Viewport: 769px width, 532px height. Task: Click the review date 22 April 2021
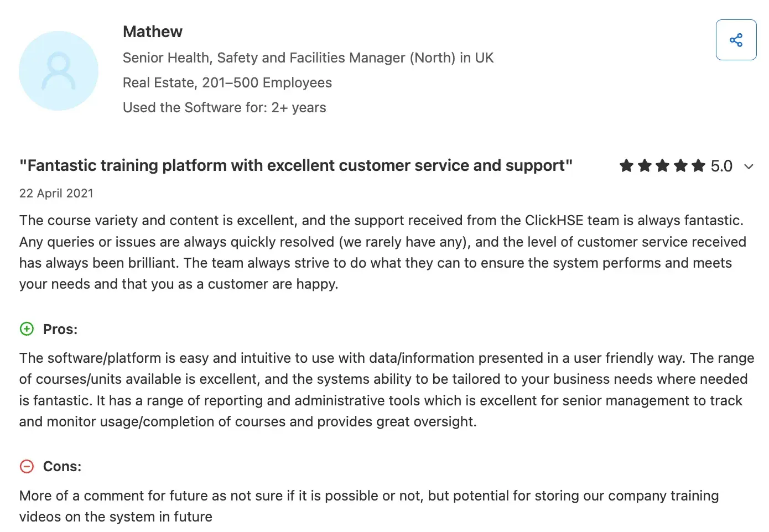56,193
